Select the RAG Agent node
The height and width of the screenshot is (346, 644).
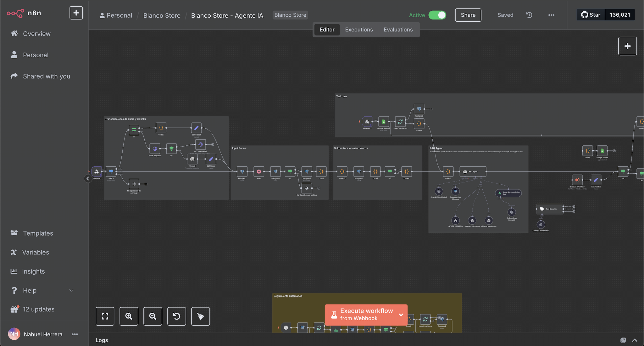point(473,171)
